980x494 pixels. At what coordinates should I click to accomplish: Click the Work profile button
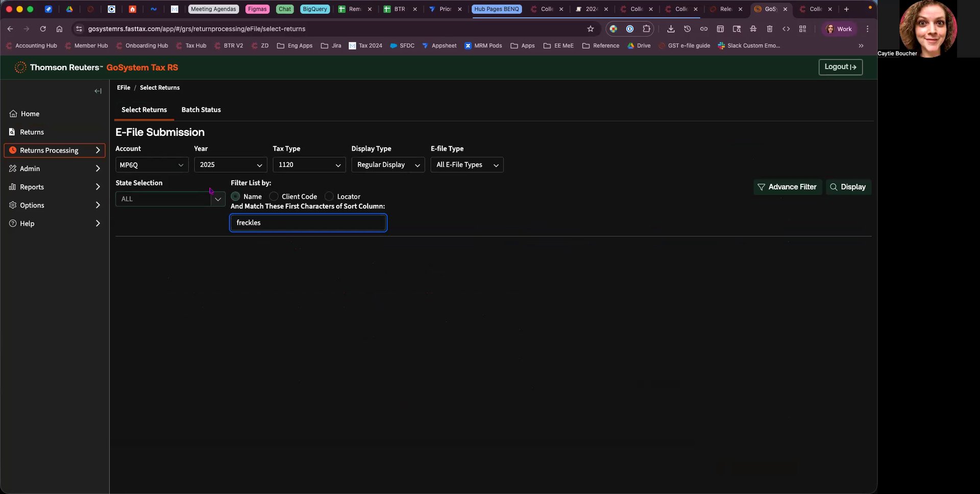point(839,29)
